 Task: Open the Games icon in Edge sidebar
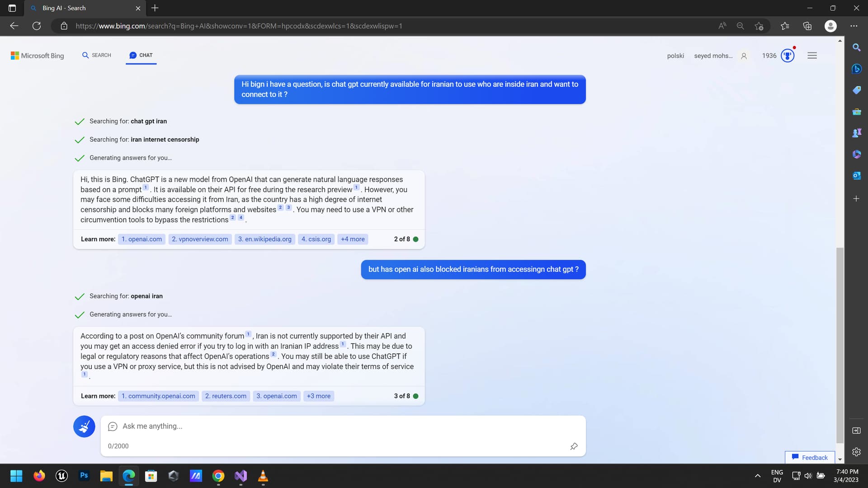857,132
